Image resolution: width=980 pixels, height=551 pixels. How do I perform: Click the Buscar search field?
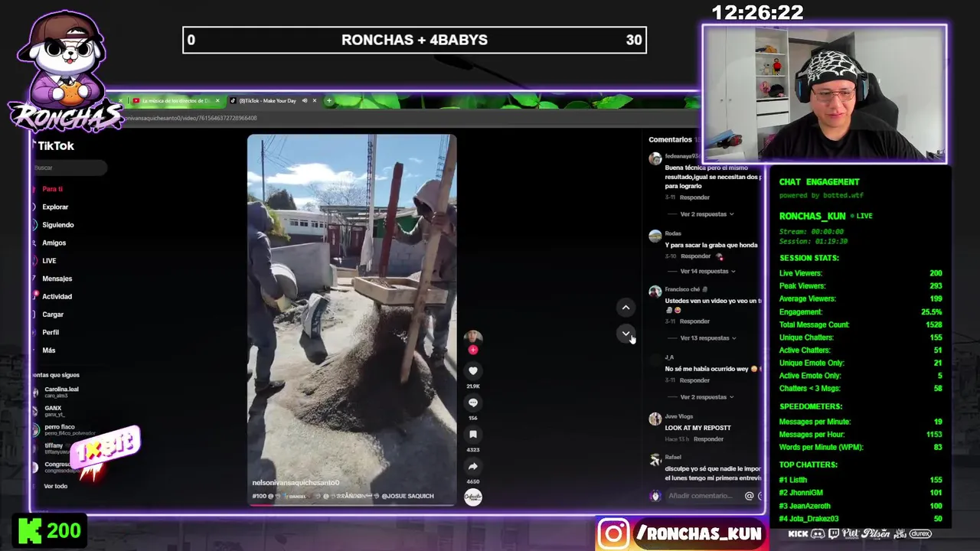69,168
